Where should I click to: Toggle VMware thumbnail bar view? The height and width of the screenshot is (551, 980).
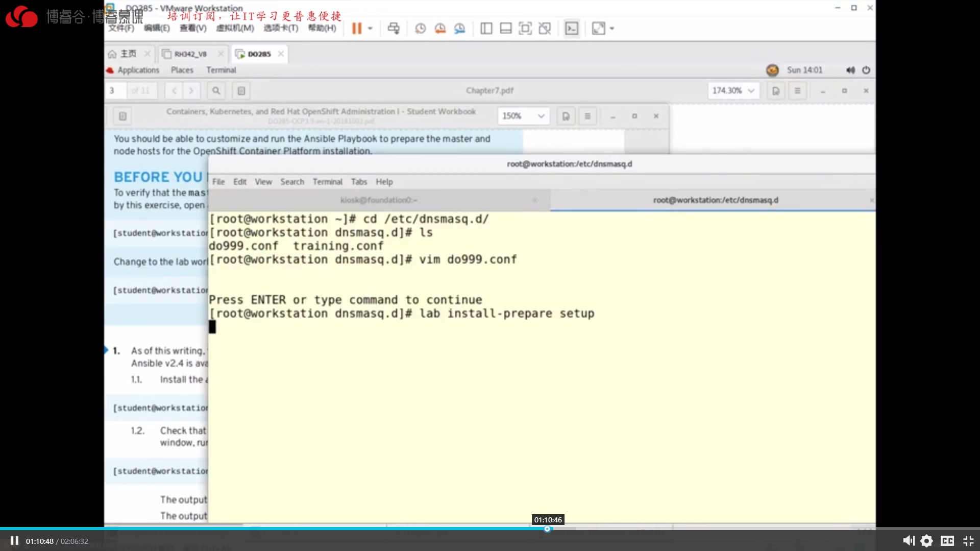pos(505,29)
